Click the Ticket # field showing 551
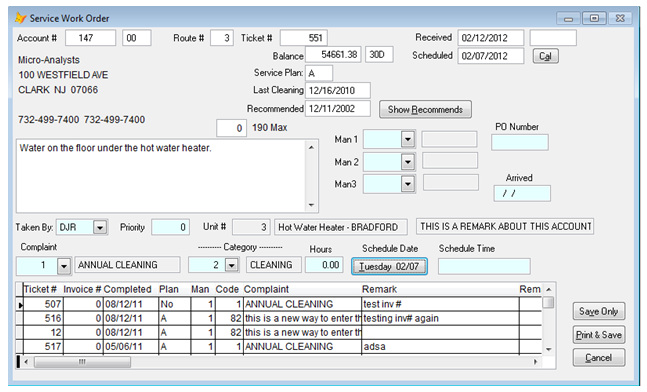 (304, 38)
